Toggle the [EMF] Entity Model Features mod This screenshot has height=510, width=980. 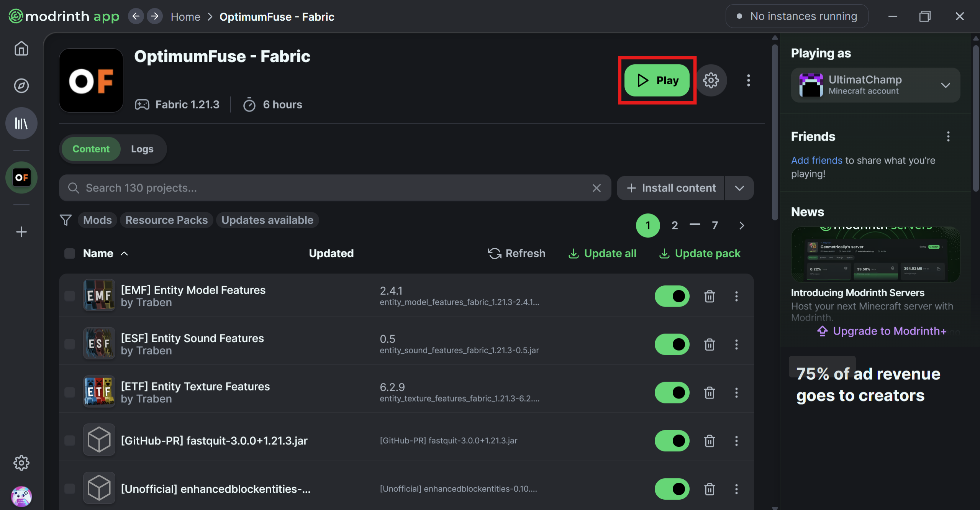672,296
